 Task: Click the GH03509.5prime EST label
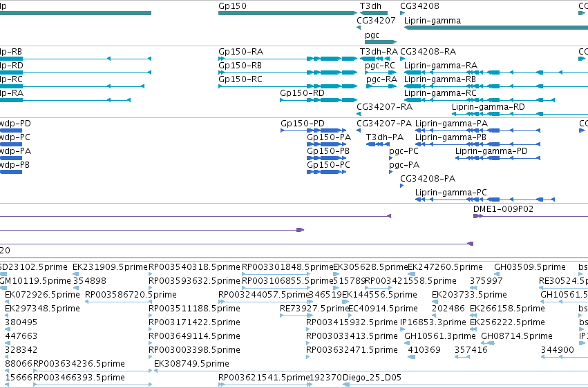530,267
